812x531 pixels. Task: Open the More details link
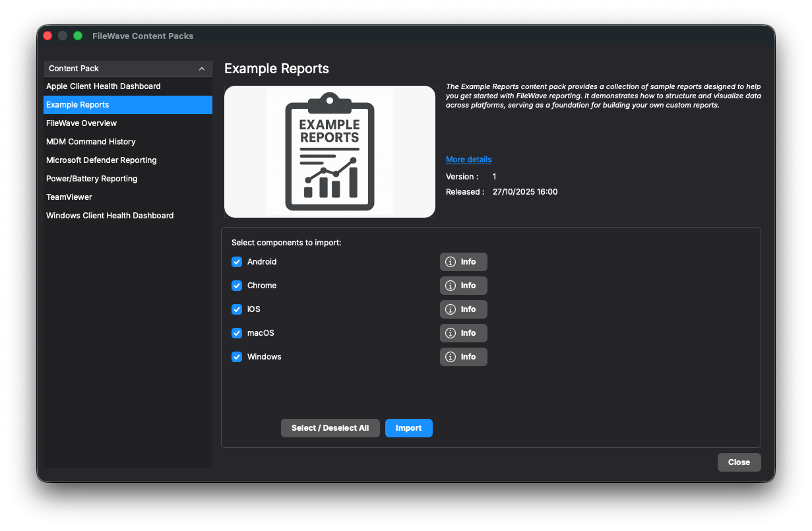coord(468,160)
